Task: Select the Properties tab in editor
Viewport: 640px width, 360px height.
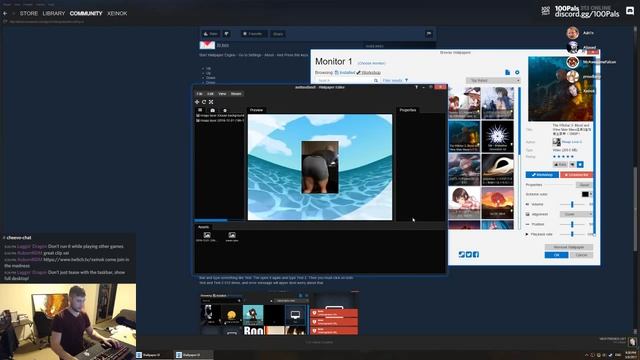Action: point(407,110)
